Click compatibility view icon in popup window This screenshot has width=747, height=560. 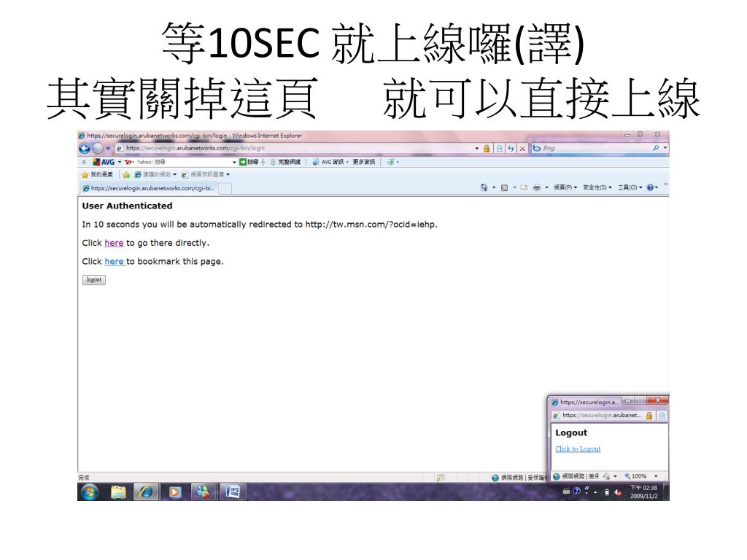point(662,416)
